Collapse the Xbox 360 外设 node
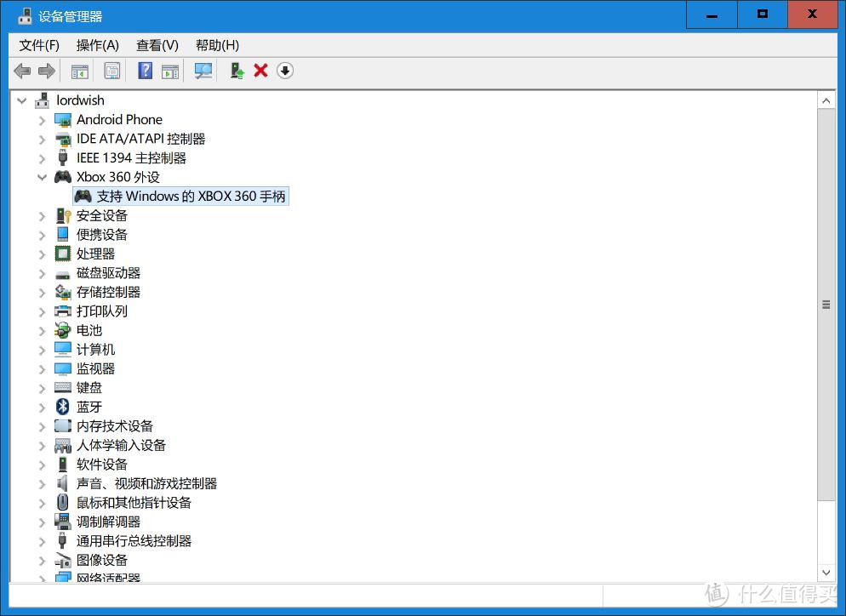This screenshot has width=846, height=616. (42, 177)
